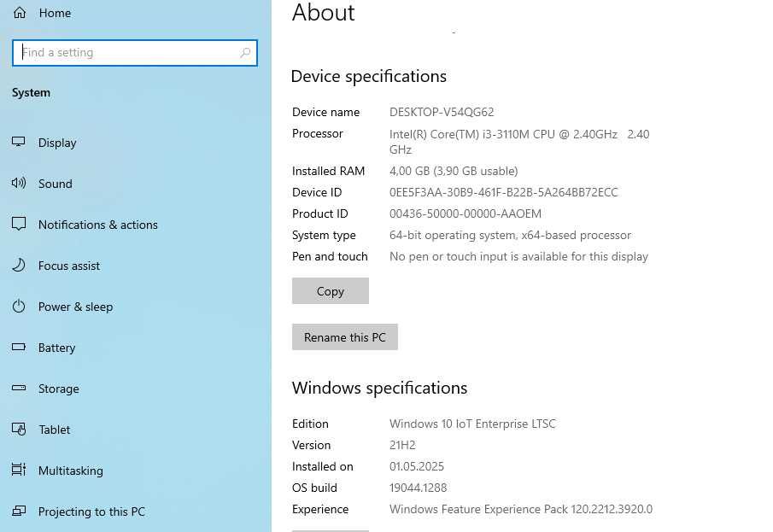Select installed on date 01.05.2025
Viewport: 773px width, 532px height.
click(417, 466)
